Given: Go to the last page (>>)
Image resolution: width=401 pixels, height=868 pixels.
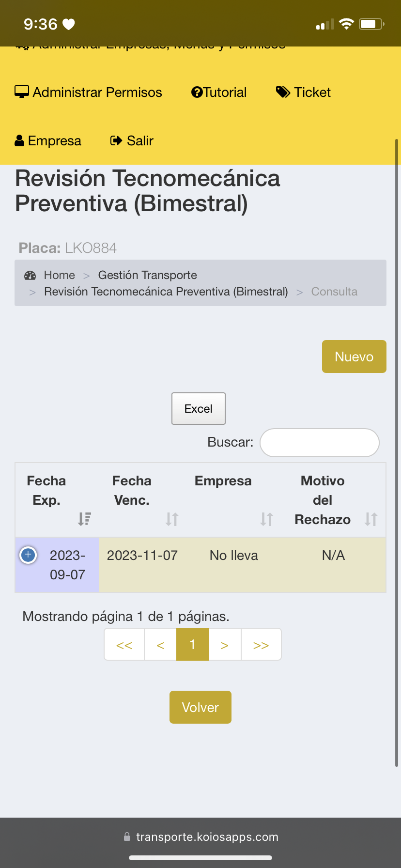Looking at the screenshot, I should [261, 645].
